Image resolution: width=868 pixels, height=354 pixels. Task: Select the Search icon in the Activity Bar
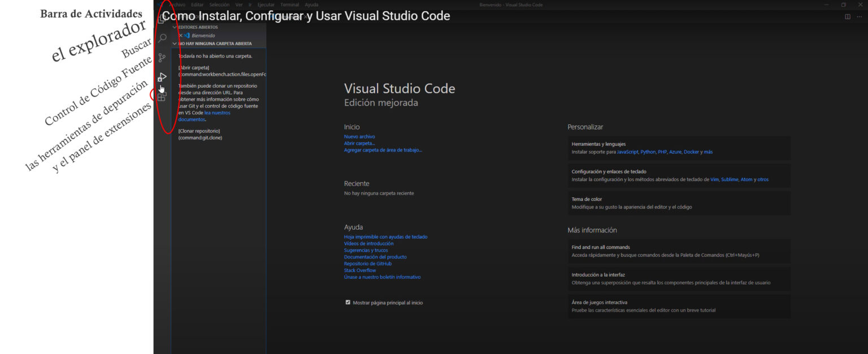coord(163,37)
